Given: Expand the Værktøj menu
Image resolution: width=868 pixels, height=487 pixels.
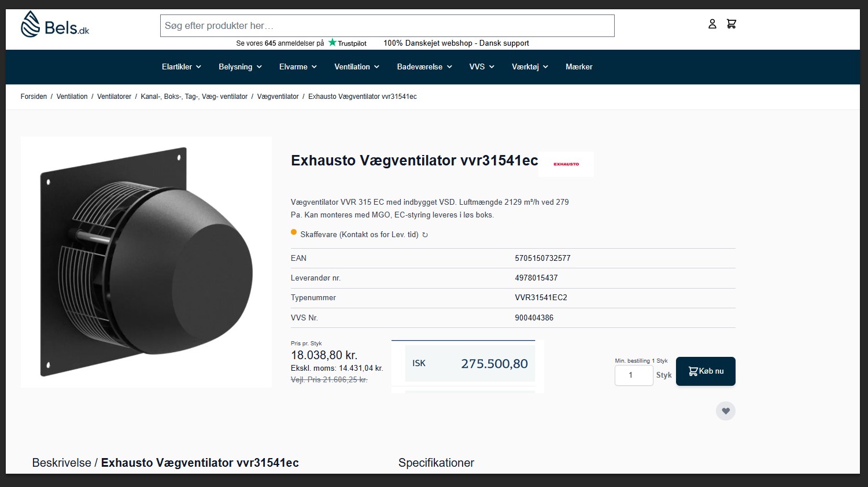Looking at the screenshot, I should [x=530, y=67].
